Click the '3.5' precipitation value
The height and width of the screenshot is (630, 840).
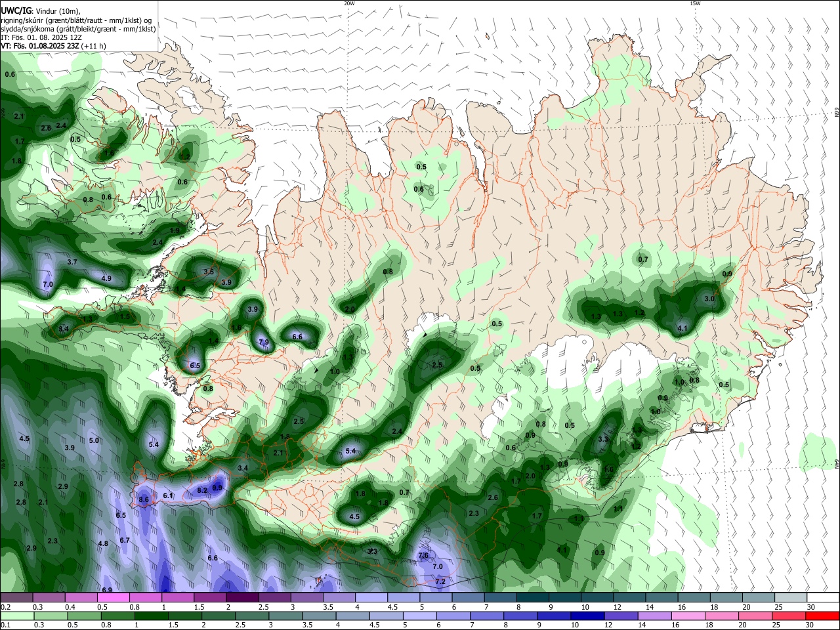pos(209,272)
